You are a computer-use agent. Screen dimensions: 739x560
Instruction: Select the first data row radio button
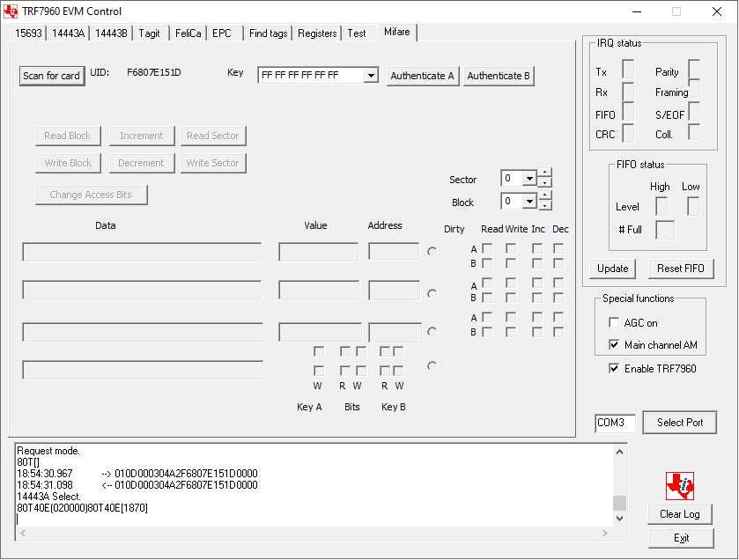pyautogui.click(x=432, y=252)
